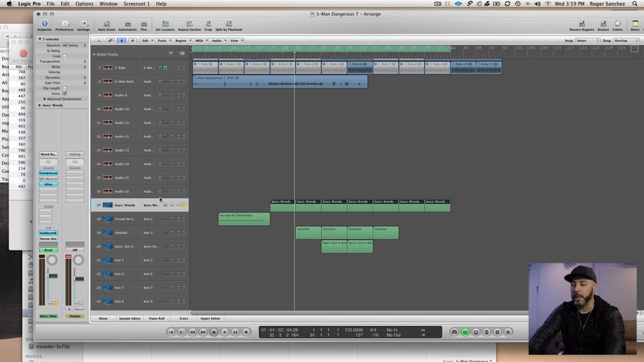Click the Read automation mode button
644x362 pixels.
48,250
